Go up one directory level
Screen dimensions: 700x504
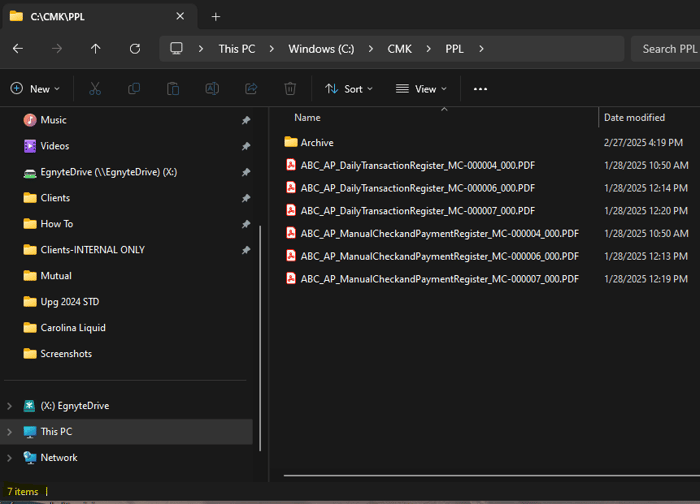(x=96, y=49)
